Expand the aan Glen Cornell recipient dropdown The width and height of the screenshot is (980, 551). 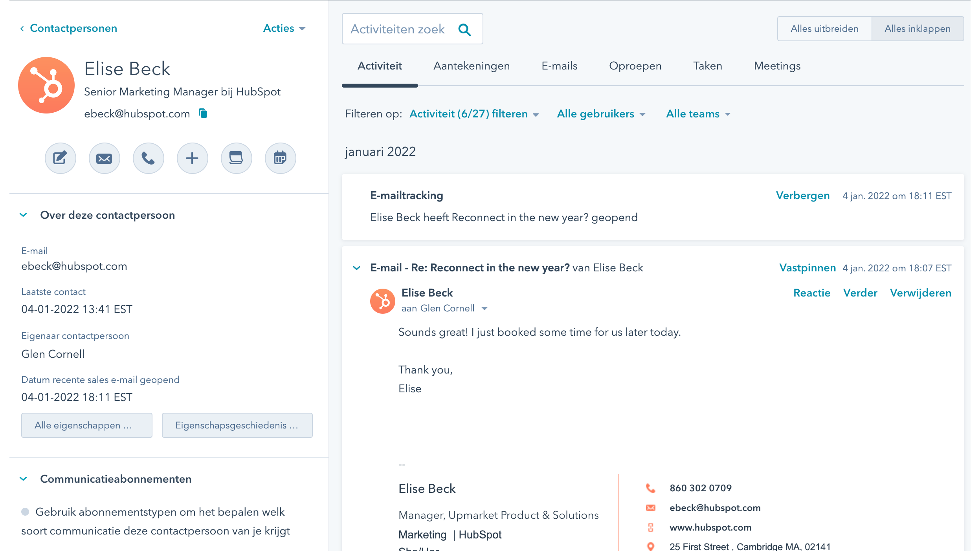[x=485, y=308]
